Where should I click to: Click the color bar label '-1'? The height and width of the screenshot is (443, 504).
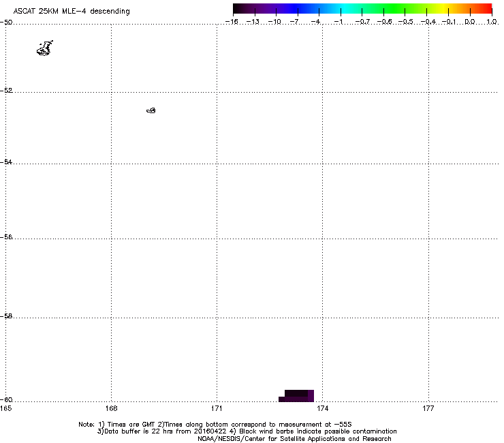coord(338,22)
